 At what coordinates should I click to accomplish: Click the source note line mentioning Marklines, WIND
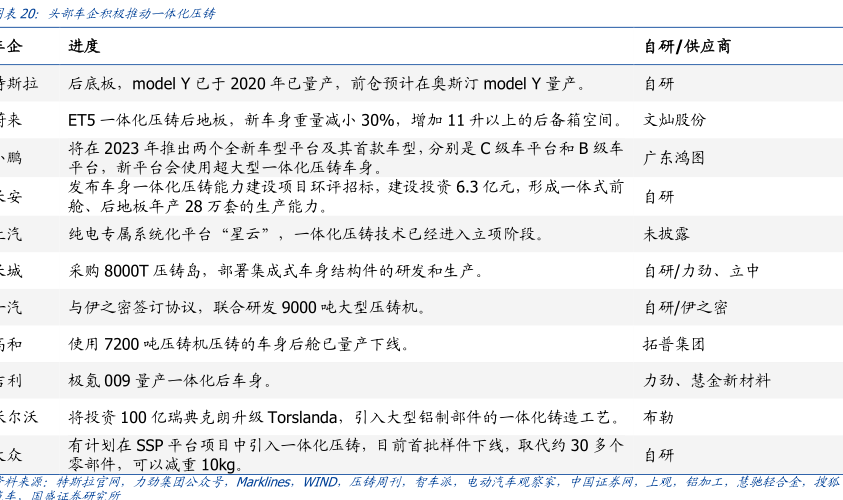[x=420, y=482]
